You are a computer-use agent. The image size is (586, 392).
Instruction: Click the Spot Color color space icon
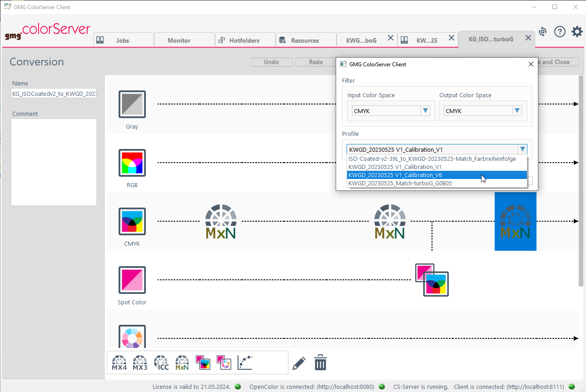132,280
